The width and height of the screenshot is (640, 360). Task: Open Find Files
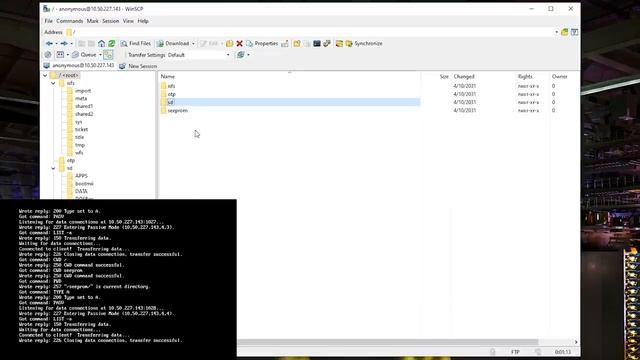tap(136, 43)
